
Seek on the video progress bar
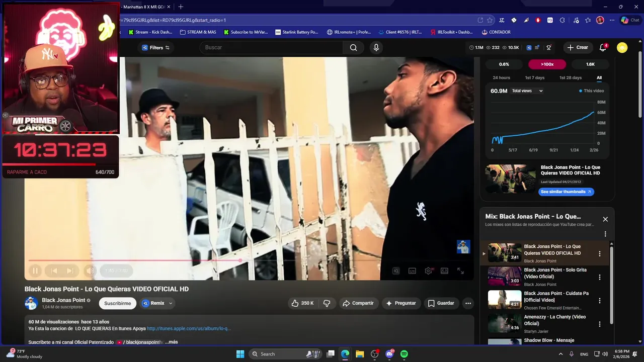click(249, 260)
